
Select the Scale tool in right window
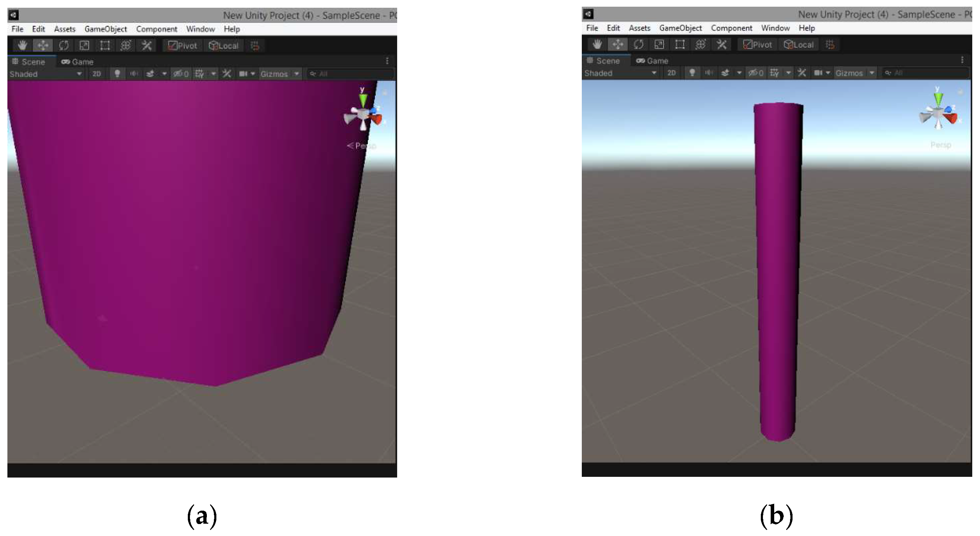point(659,44)
